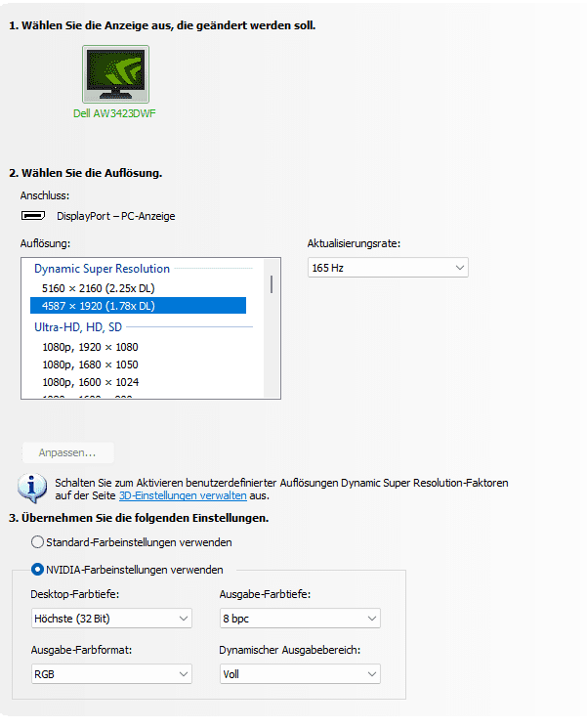Choose Standard-Farbeinstellungen verwenden radio button
Image resolution: width=587 pixels, height=728 pixels.
point(37,541)
